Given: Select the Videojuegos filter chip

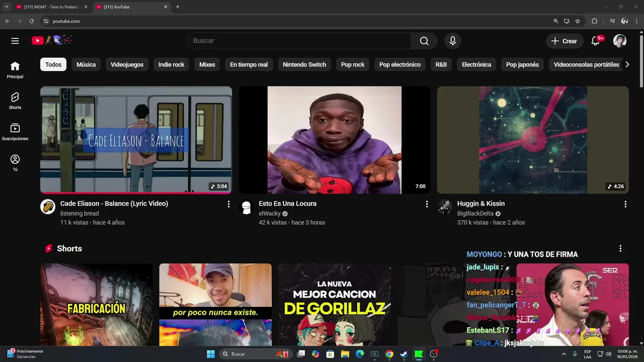Looking at the screenshot, I should (127, 64).
